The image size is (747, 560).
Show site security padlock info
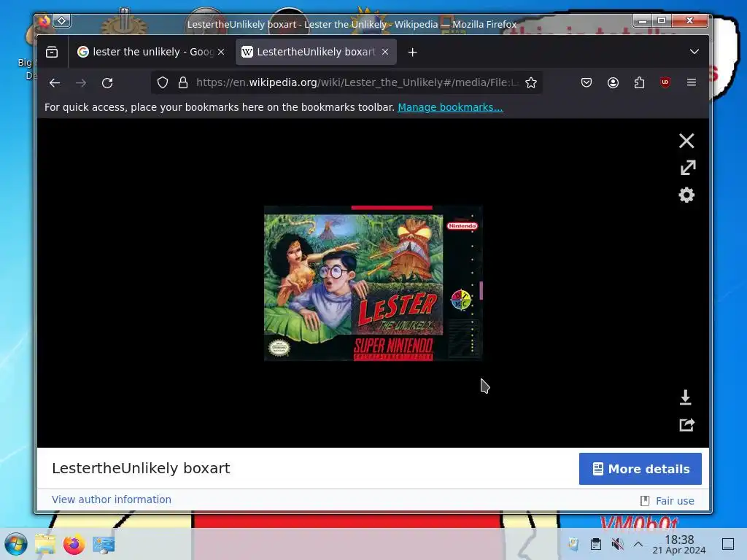183,83
